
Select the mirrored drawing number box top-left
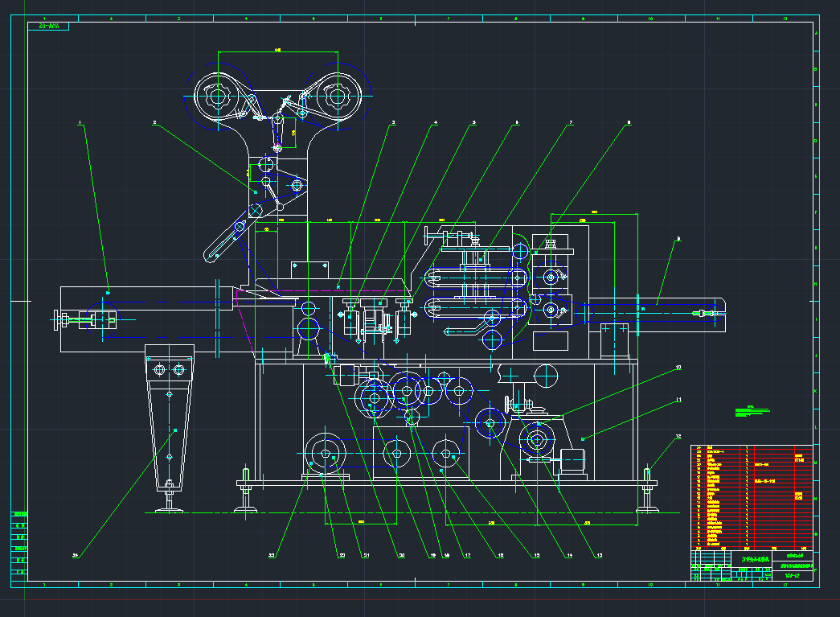[48, 27]
